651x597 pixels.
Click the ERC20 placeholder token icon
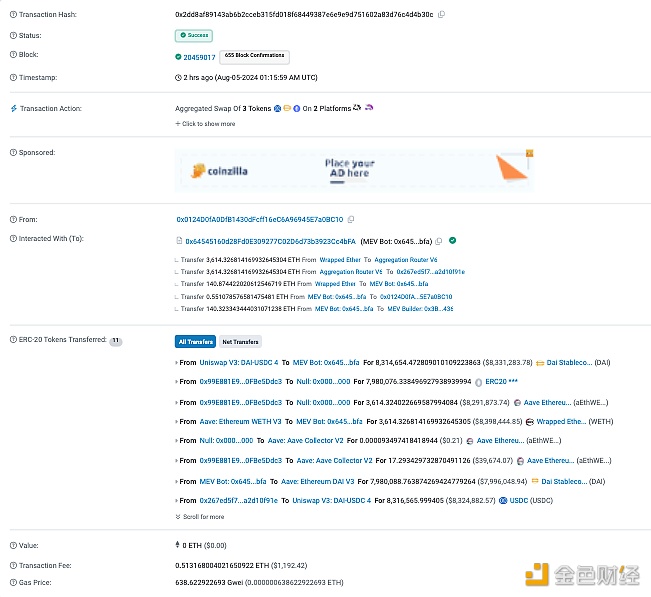click(x=478, y=382)
